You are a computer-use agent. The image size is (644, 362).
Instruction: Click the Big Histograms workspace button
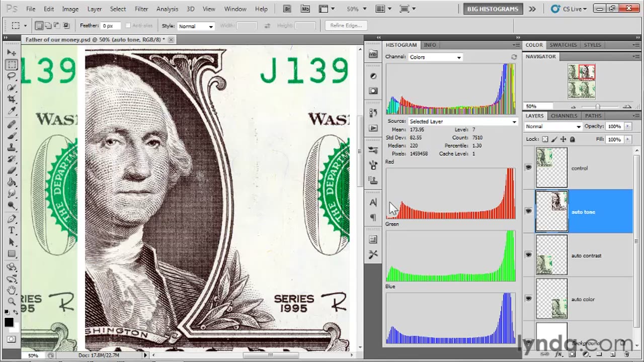pos(493,9)
